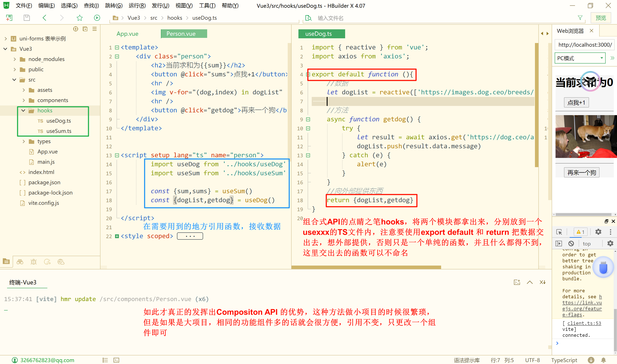Click the locate-file target icon in sidebar
The width and height of the screenshot is (617, 364).
(75, 29)
